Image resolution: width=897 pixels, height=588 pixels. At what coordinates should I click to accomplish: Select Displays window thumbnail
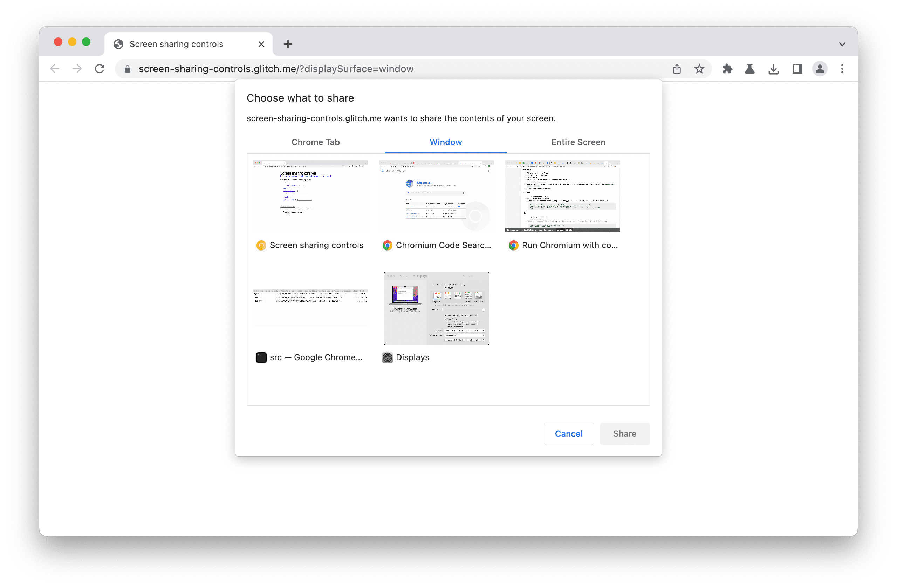pyautogui.click(x=436, y=307)
